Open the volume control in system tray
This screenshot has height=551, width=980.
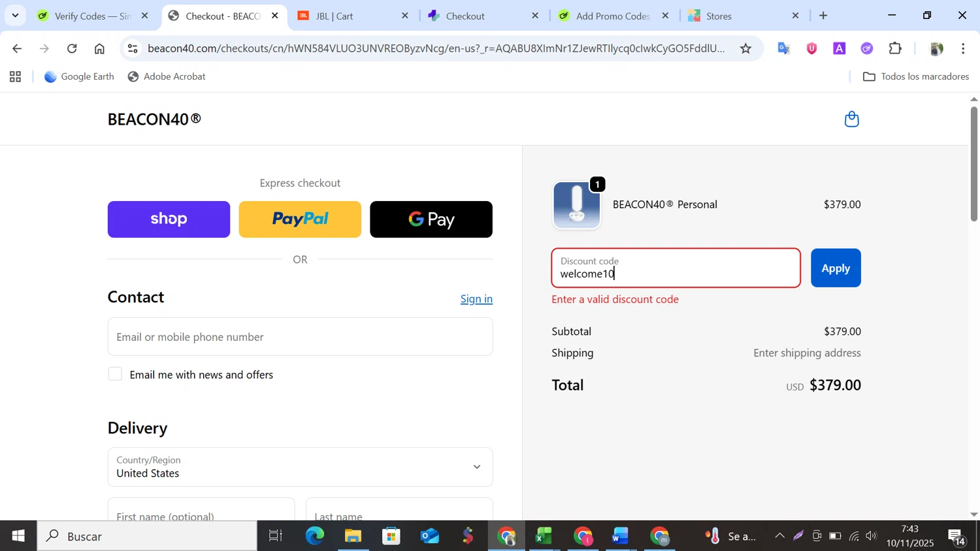pyautogui.click(x=872, y=536)
